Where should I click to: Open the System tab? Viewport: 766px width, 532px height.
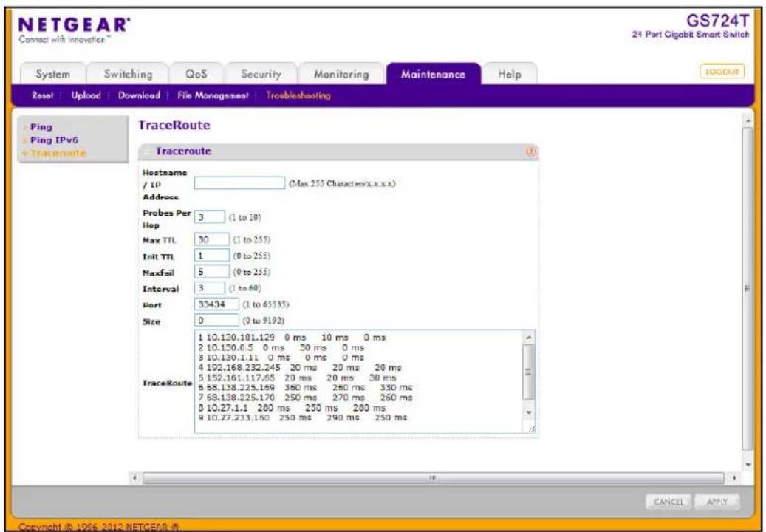(52, 74)
